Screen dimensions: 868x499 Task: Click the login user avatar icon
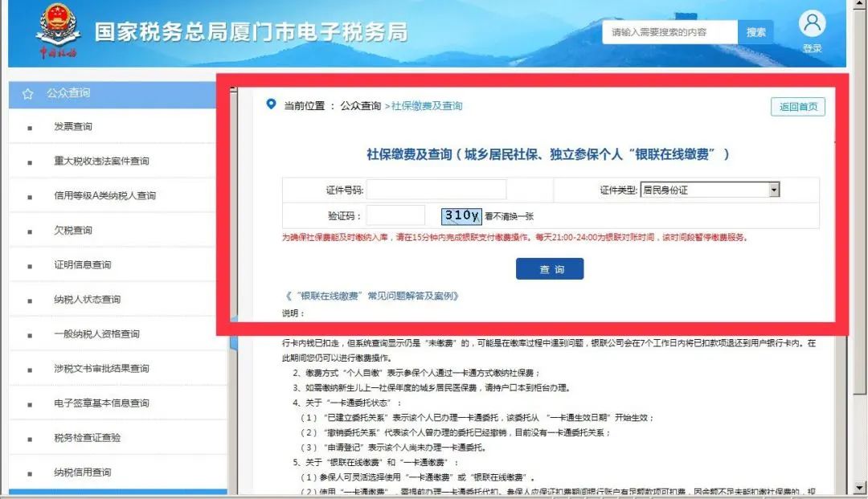click(x=812, y=23)
